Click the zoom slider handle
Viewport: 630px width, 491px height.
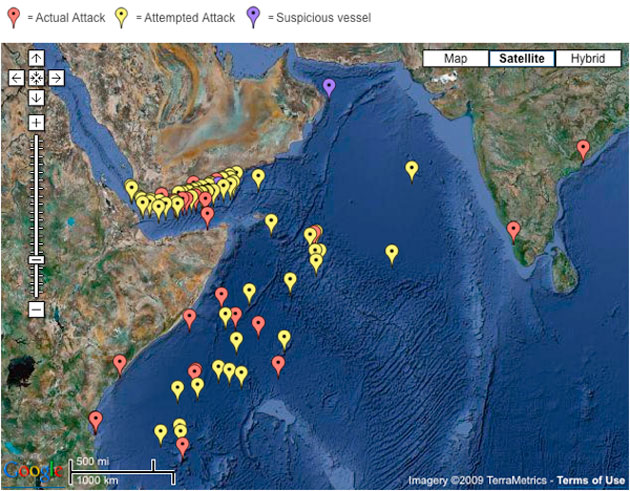36,260
